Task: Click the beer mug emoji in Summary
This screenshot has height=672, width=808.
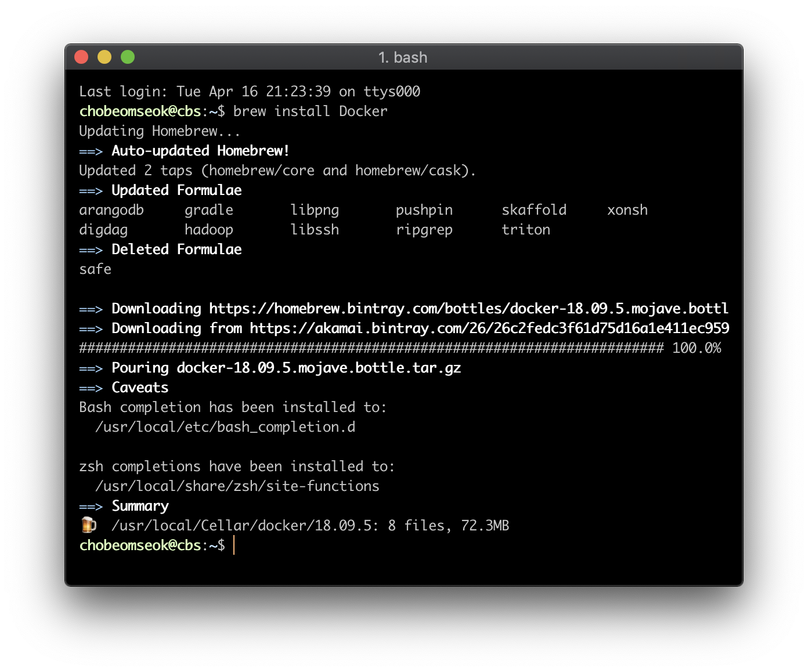Action: pos(88,525)
